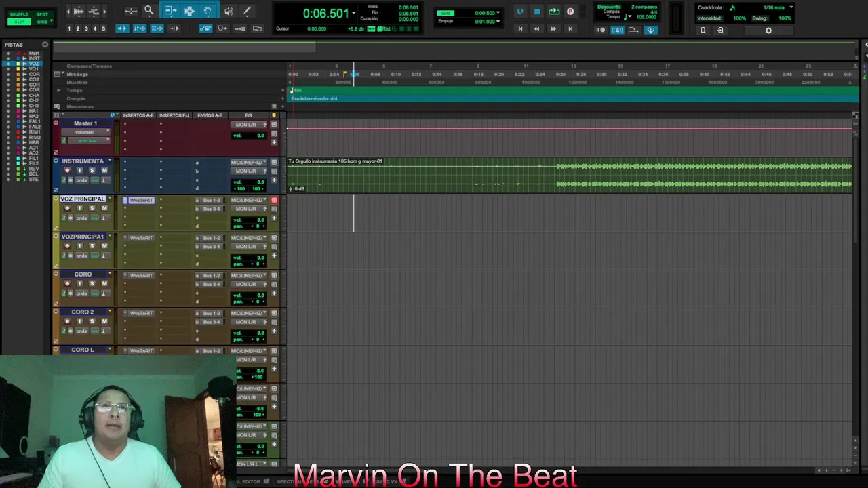Select zoom preset 3
The height and width of the screenshot is (488, 868).
pyautogui.click(x=86, y=28)
